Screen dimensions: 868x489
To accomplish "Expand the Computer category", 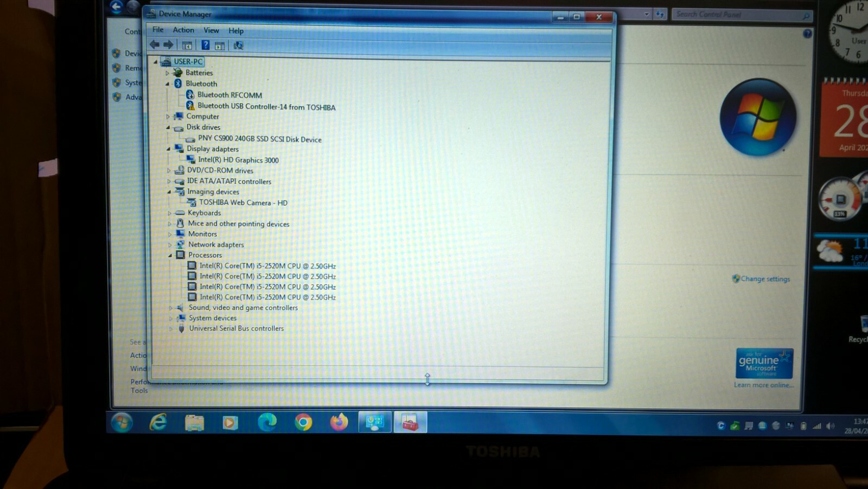I will point(168,116).
